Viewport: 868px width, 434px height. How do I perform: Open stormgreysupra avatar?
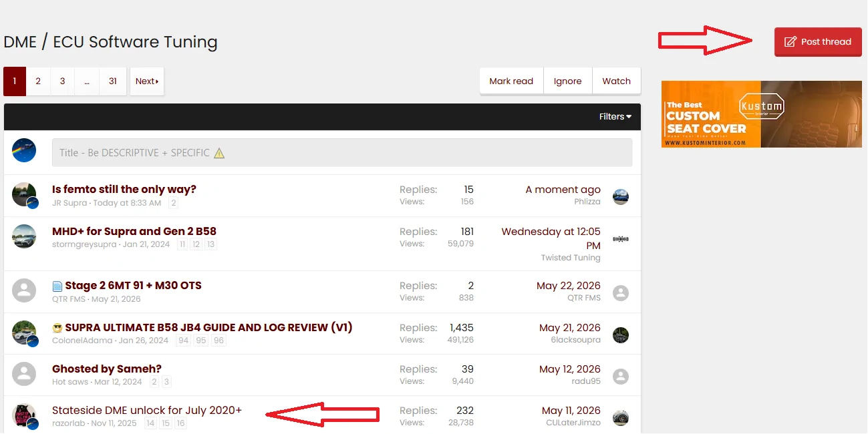coord(24,236)
